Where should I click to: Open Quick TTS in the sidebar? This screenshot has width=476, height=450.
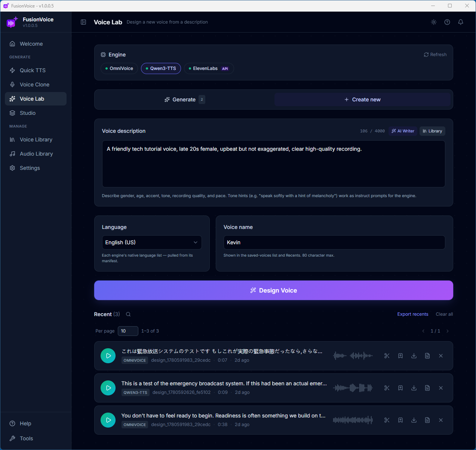[36, 70]
